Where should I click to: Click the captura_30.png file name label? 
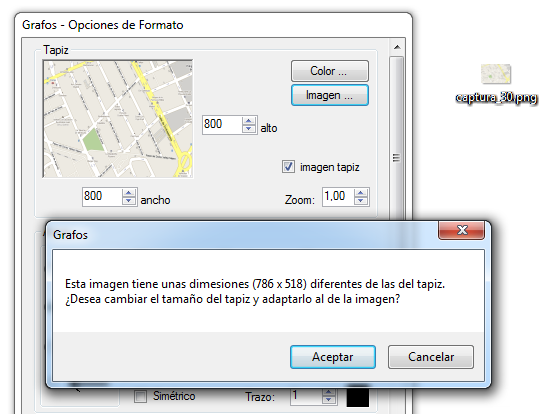point(496,97)
